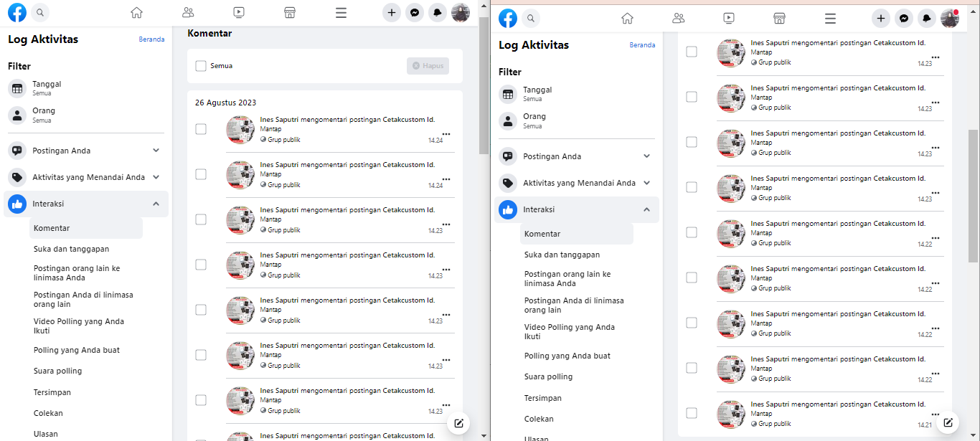Open Messenger icon in right window
This screenshot has width=980, height=441.
[x=904, y=18]
